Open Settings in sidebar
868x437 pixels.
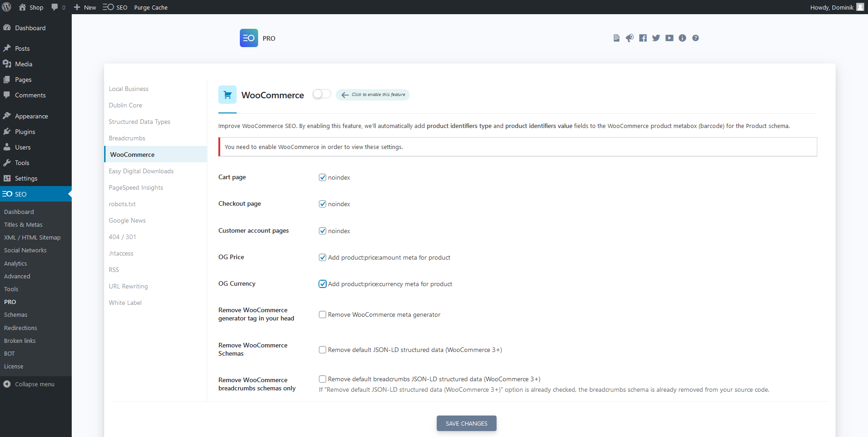(36, 178)
